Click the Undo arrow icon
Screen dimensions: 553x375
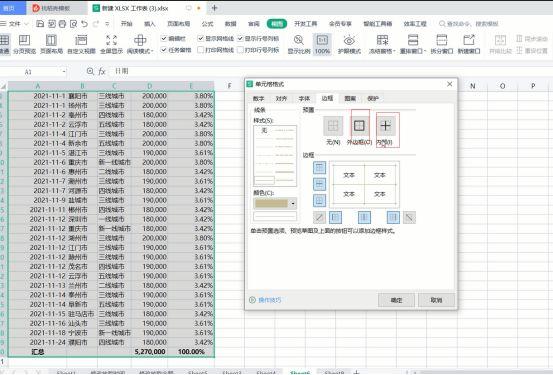pyautogui.click(x=84, y=24)
